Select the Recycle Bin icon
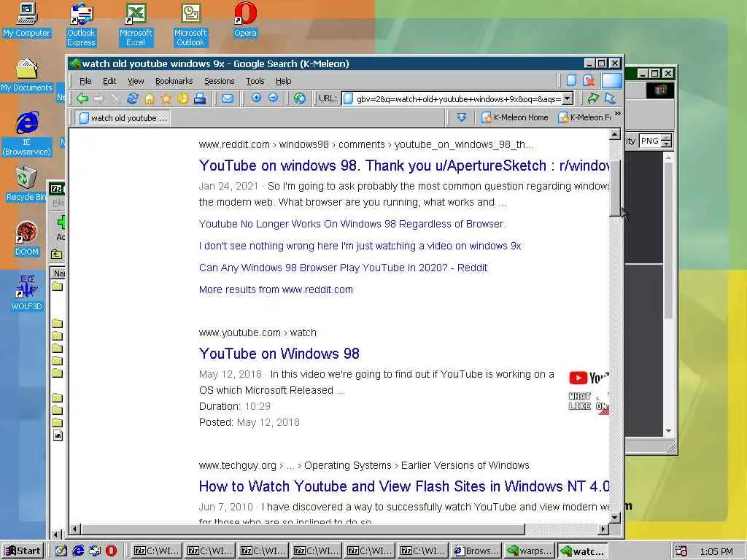The height and width of the screenshot is (560, 747). tap(26, 184)
